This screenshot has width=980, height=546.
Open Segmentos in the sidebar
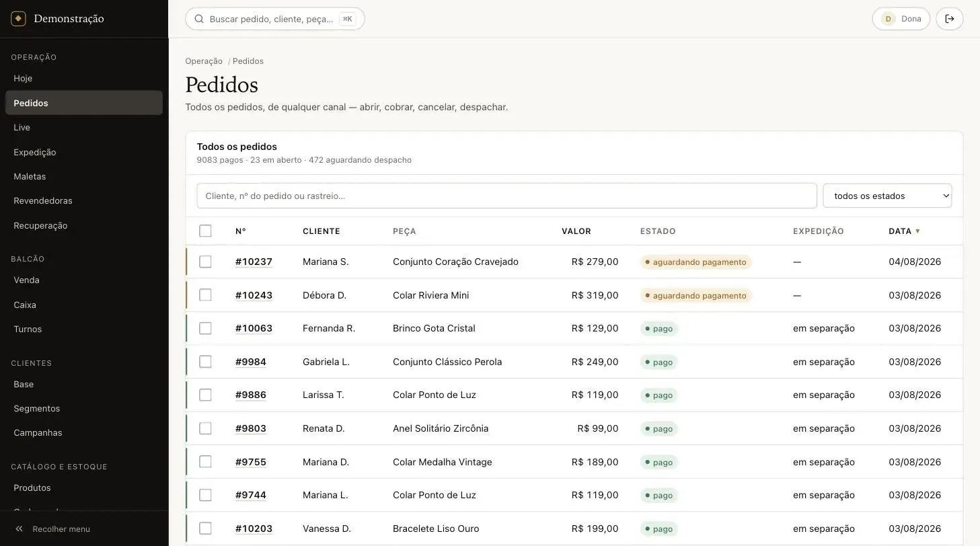84,409
